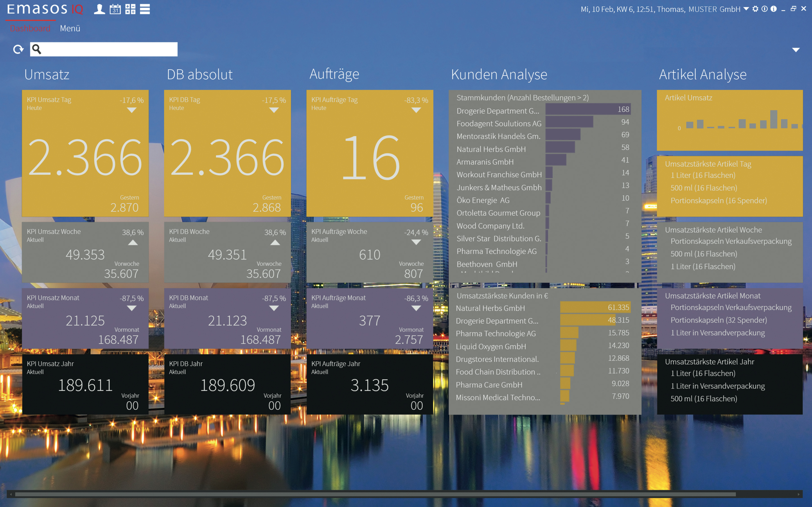Switch to the Dashboard tab
Image resolution: width=812 pixels, height=507 pixels.
pos(30,29)
